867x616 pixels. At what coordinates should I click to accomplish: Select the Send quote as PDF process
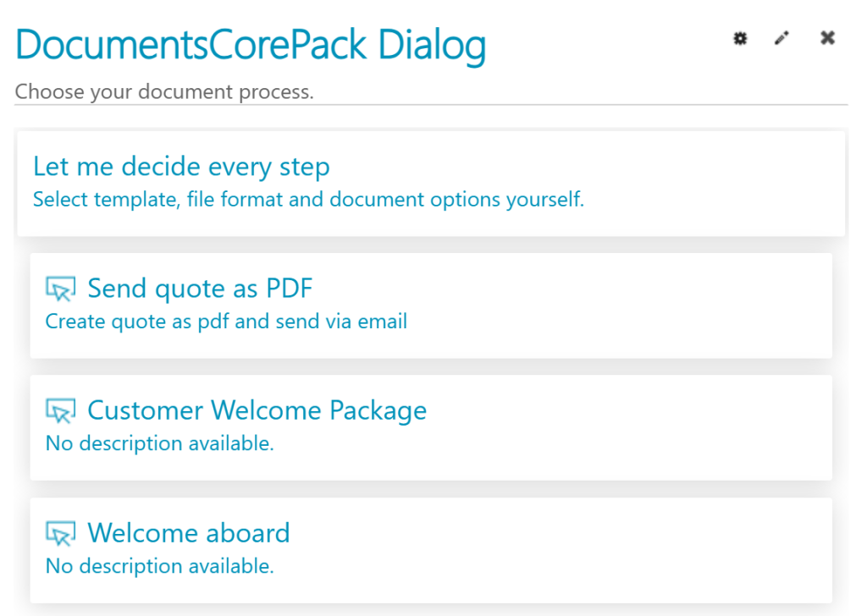click(x=200, y=289)
